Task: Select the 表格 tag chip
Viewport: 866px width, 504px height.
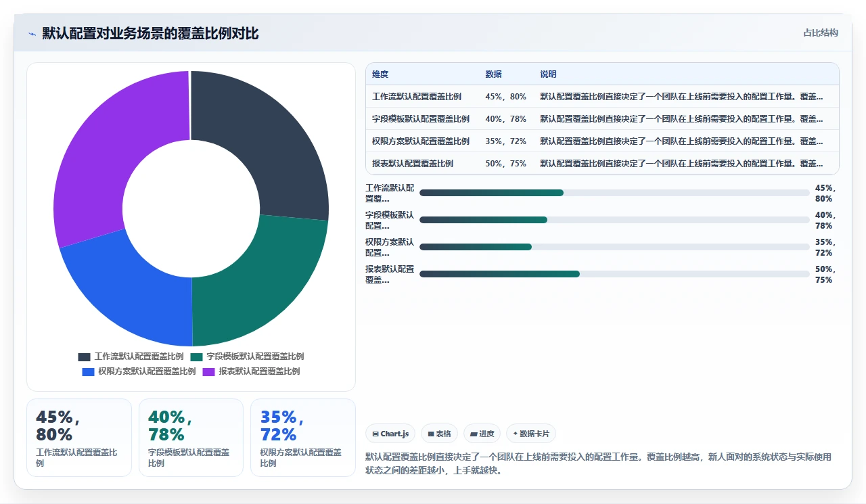Action: [439, 434]
